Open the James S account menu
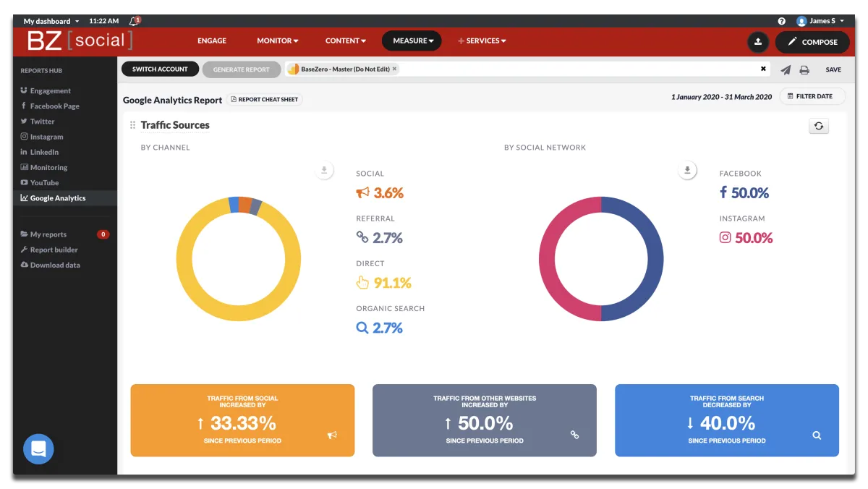The width and height of the screenshot is (868, 489). [821, 21]
